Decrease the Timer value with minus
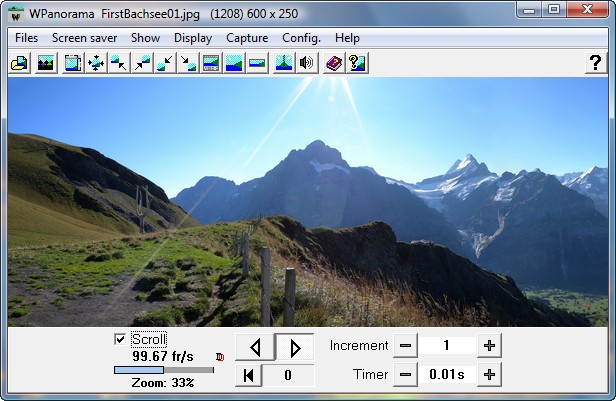The height and width of the screenshot is (401, 616). point(405,375)
